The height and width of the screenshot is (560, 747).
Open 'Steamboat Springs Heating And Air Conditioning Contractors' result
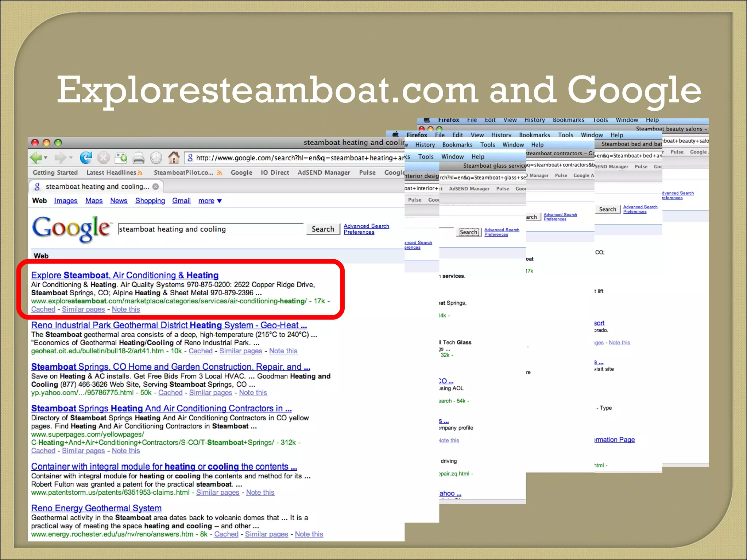click(161, 408)
